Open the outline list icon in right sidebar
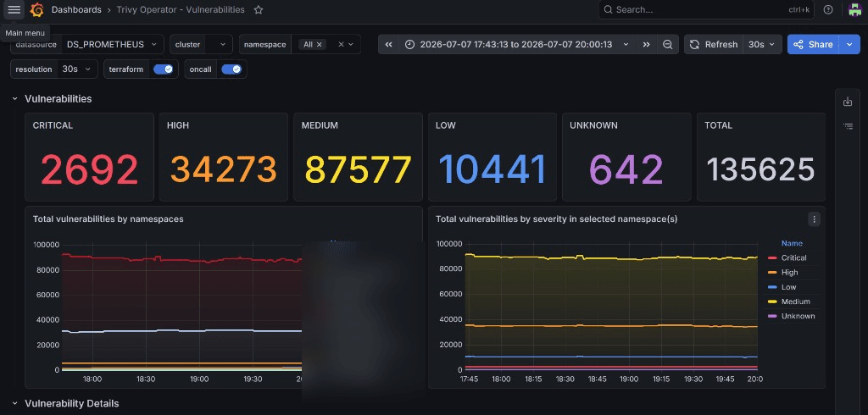Image resolution: width=868 pixels, height=415 pixels. pos(848,126)
